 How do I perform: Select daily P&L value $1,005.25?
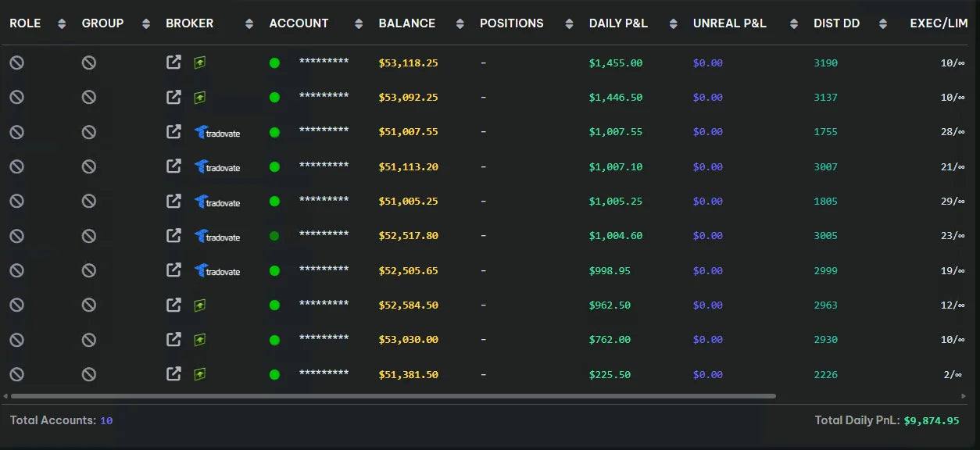click(x=616, y=201)
